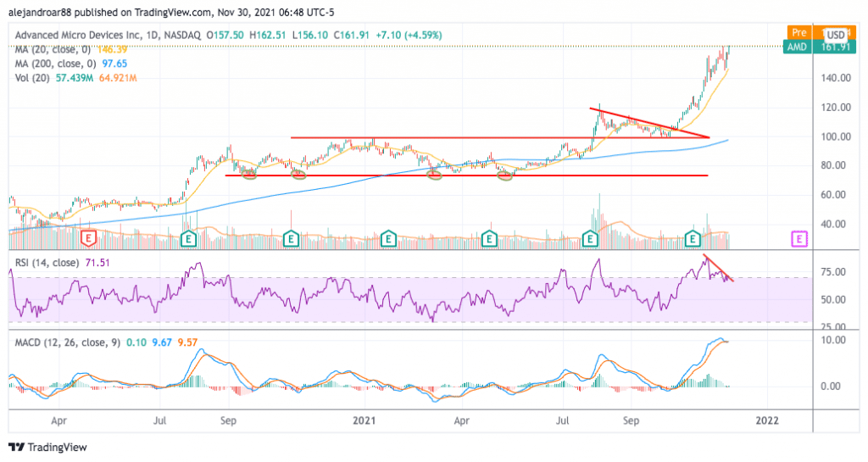Screen dimensions: 868x462
Task: Select the green E earnings marker for January 2021
Action: click(x=388, y=239)
